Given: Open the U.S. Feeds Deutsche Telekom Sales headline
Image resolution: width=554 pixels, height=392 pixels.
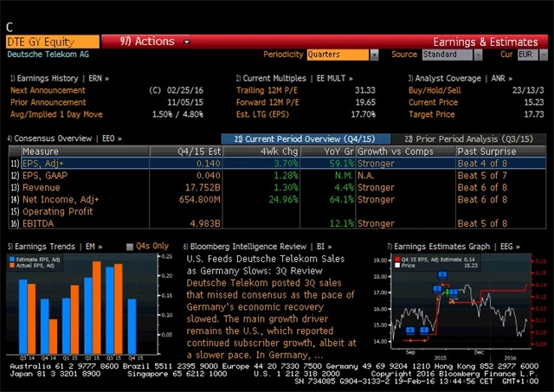Looking at the screenshot, I should coord(266,265).
